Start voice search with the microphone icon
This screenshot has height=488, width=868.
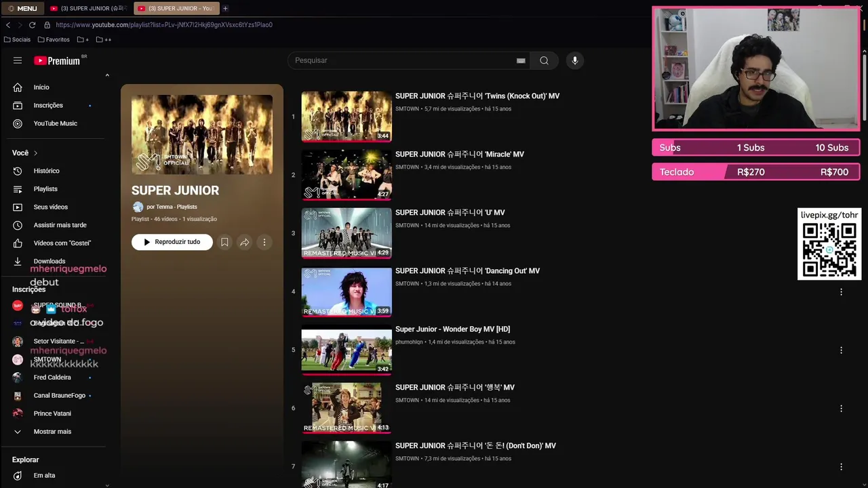[575, 60]
